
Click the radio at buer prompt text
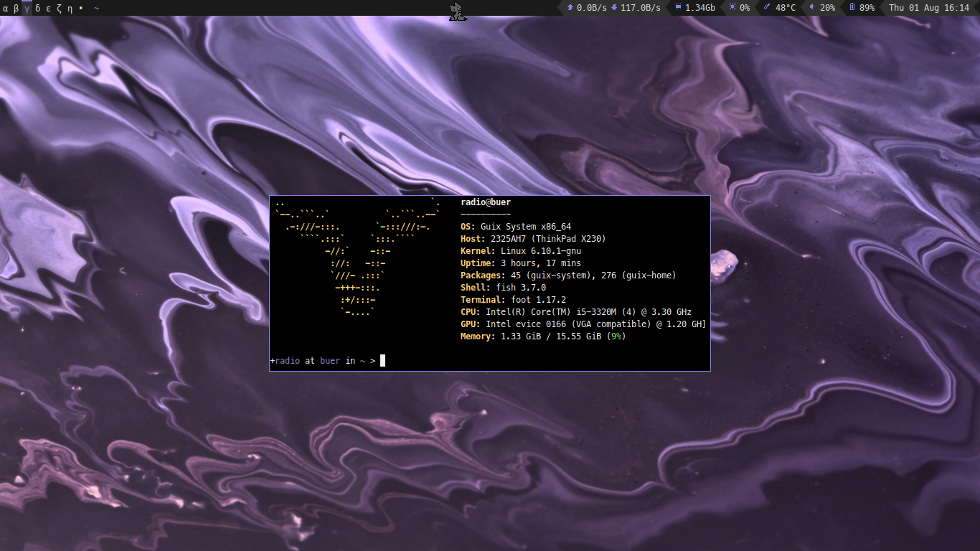point(307,361)
